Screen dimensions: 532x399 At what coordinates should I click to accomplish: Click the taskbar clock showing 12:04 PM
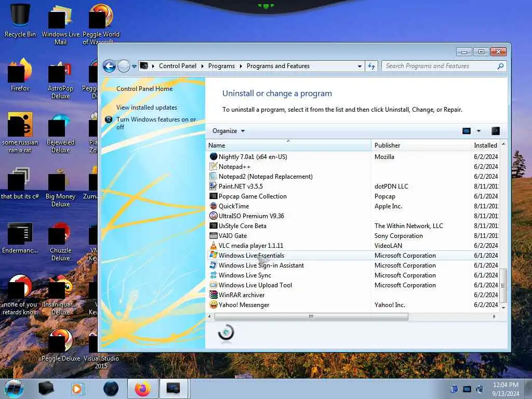coord(506,389)
